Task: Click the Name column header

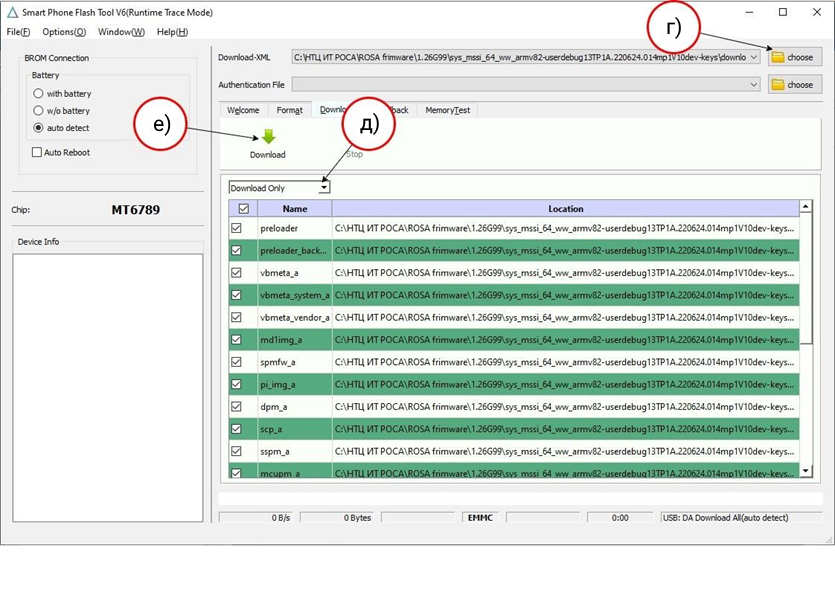Action: coord(294,209)
